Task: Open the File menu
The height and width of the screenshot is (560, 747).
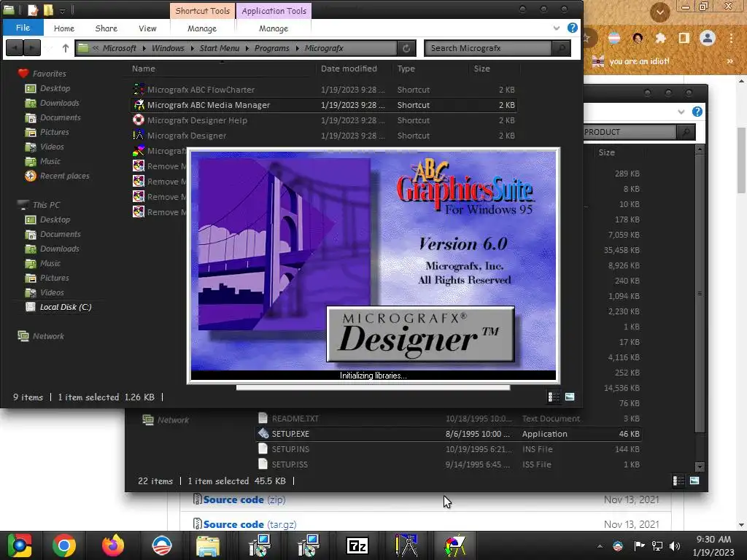Action: 23,28
